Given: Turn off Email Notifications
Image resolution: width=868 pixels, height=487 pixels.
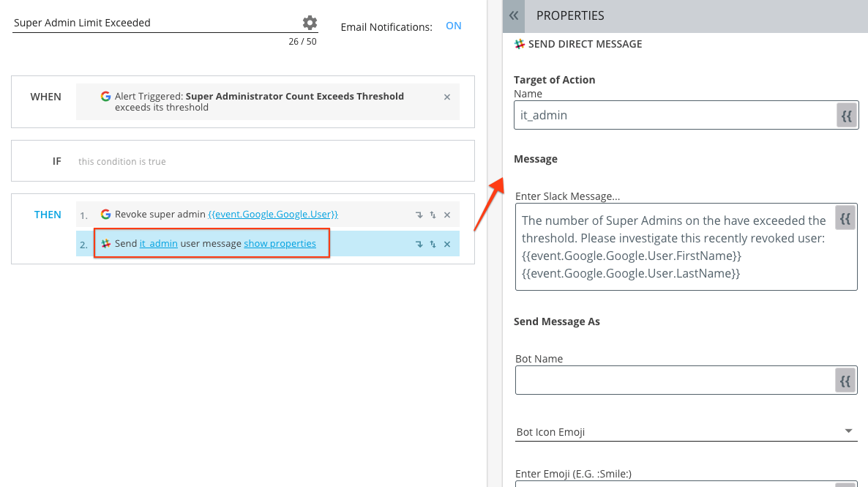Looking at the screenshot, I should coord(453,26).
